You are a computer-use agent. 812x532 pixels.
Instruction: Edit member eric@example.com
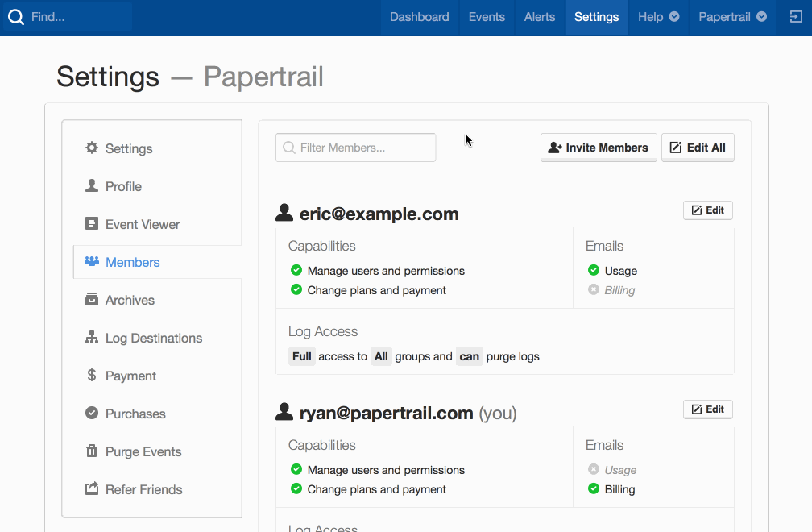708,210
